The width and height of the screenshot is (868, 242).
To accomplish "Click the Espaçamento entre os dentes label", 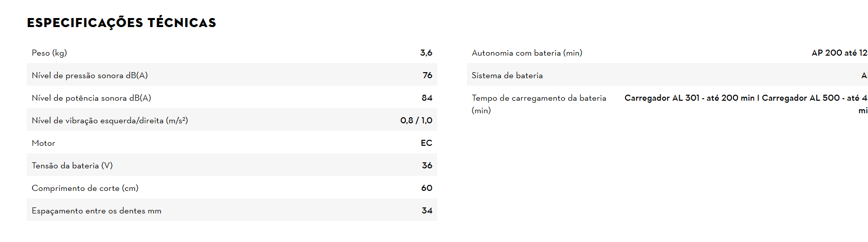I will pyautogui.click(x=96, y=210).
